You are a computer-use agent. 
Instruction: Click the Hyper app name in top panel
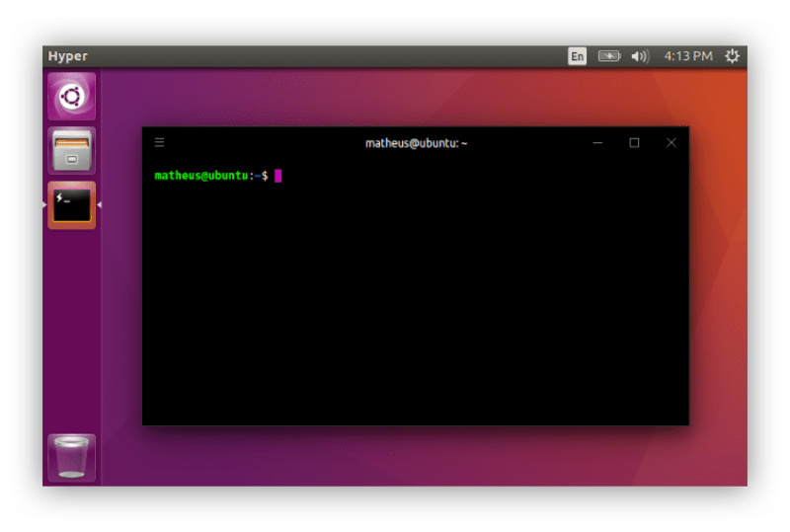click(68, 56)
